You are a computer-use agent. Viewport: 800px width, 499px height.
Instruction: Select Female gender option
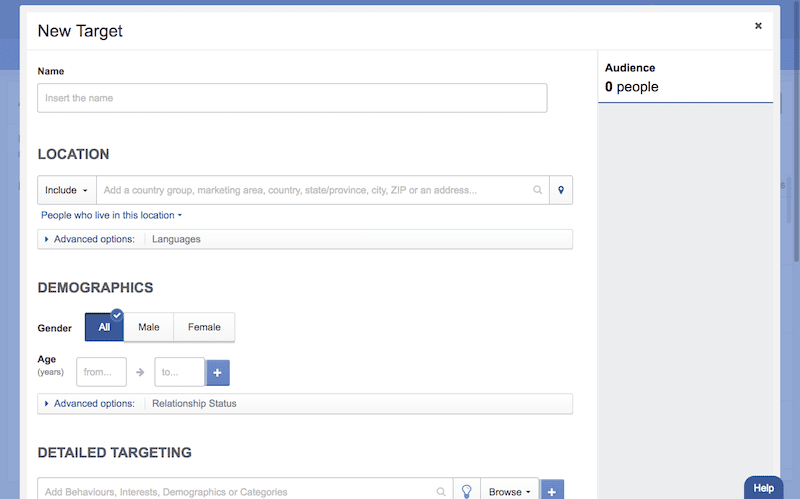pos(204,327)
